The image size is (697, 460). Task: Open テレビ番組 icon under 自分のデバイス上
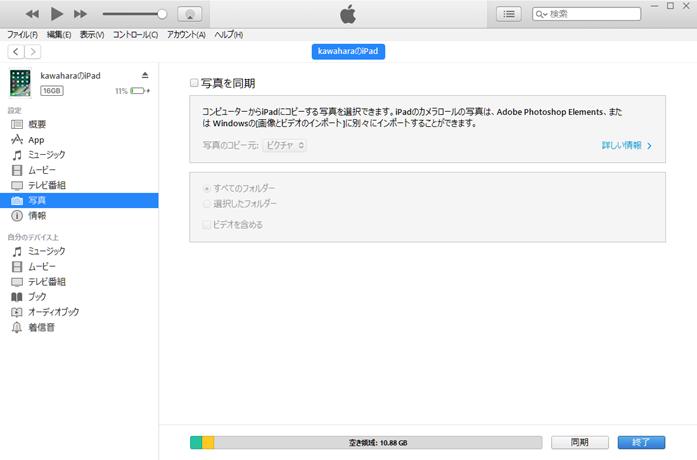pyautogui.click(x=17, y=282)
